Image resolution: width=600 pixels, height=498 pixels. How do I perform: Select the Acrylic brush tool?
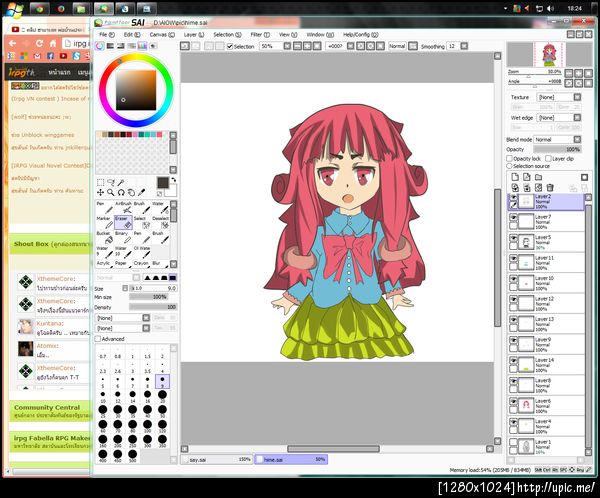pyautogui.click(x=105, y=264)
